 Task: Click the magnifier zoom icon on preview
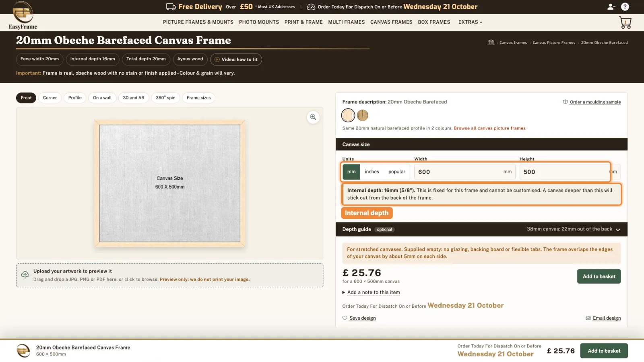313,117
